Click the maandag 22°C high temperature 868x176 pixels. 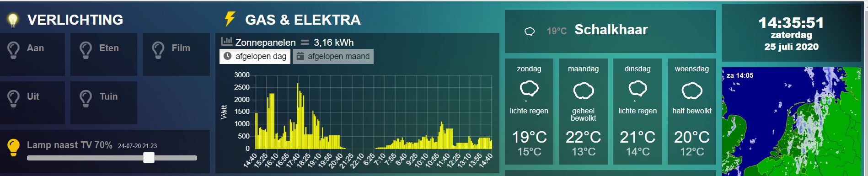coord(584,137)
